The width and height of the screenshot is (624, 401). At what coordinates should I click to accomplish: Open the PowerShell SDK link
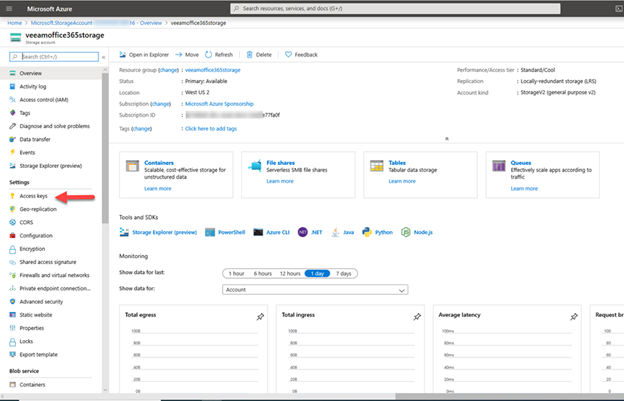click(225, 232)
